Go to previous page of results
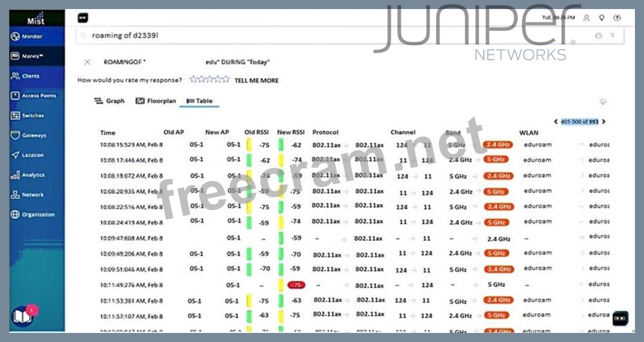This screenshot has height=342, width=644. tap(556, 121)
